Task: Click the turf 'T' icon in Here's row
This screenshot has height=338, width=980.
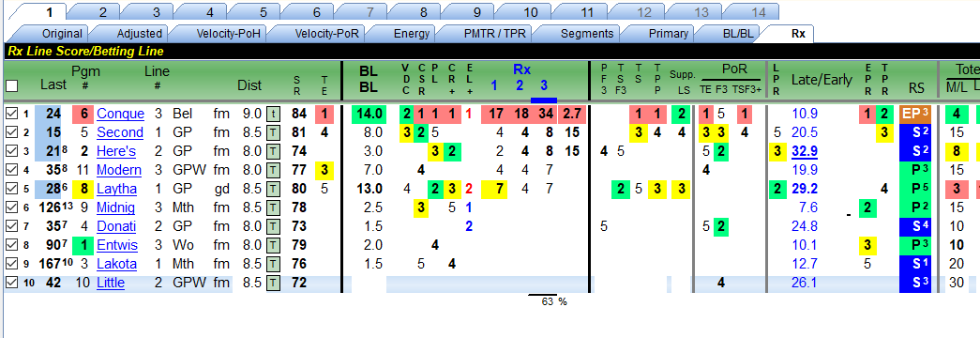Action: pyautogui.click(x=273, y=151)
